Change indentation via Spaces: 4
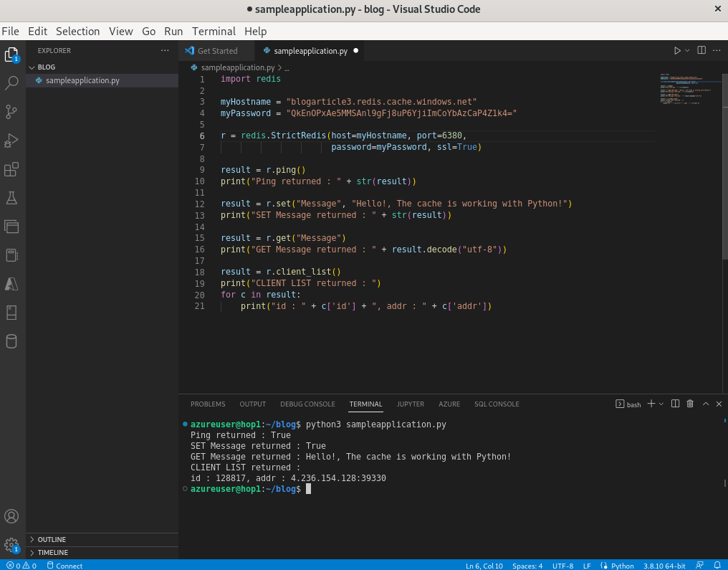Viewport: 728px width, 570px height. click(527, 566)
